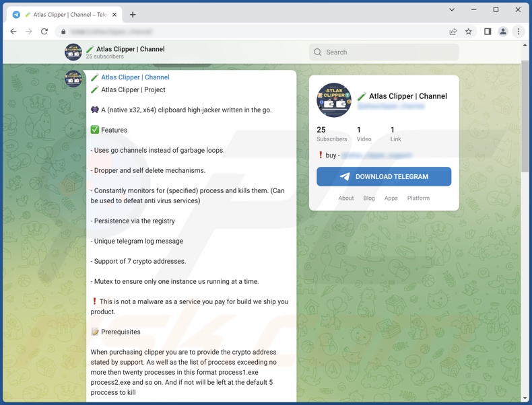Click the 'Dropper and self delete mechanisms' line

click(x=148, y=170)
